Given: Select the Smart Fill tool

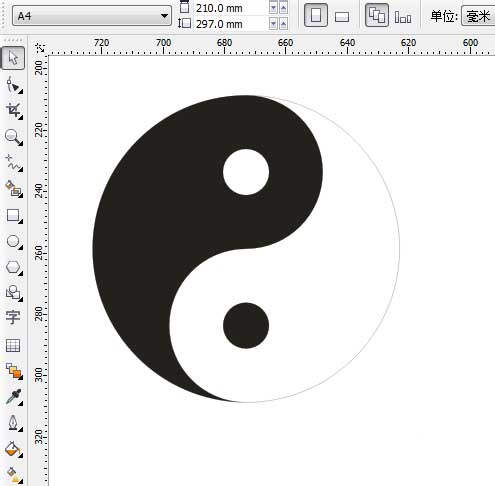Looking at the screenshot, I should pyautogui.click(x=13, y=189).
